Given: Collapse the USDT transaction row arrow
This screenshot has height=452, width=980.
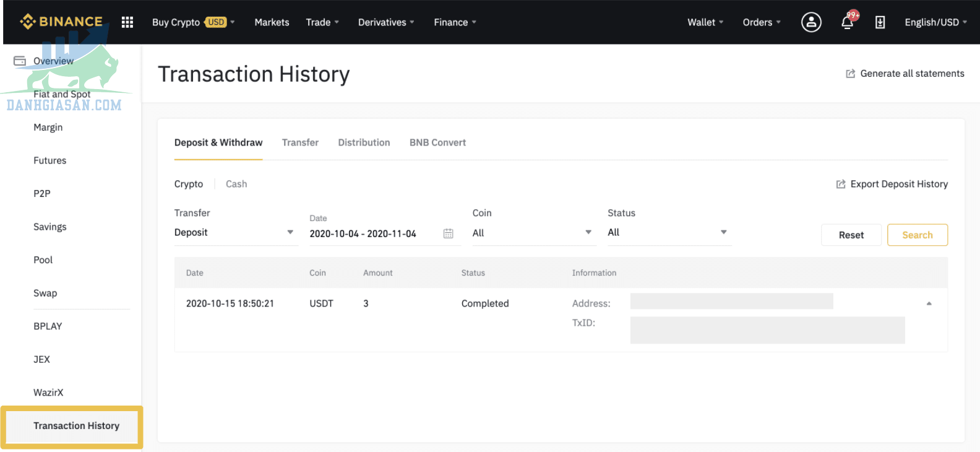Looking at the screenshot, I should click(x=929, y=303).
